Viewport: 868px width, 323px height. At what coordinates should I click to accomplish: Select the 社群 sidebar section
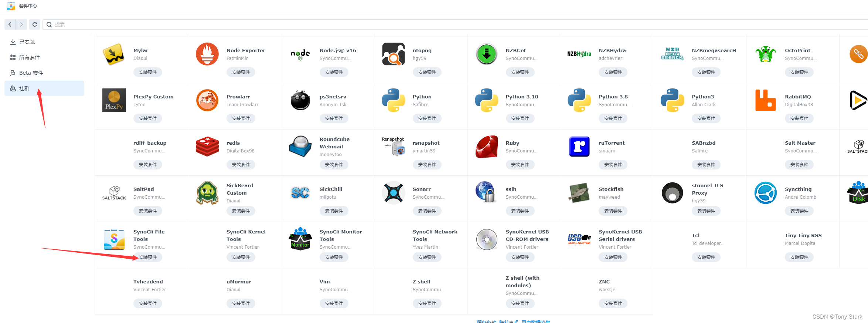[44, 88]
